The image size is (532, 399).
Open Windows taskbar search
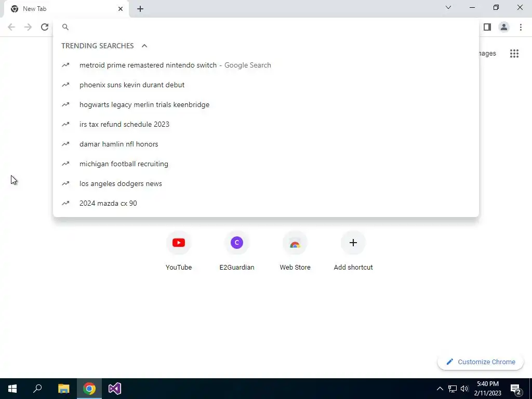[37, 389]
